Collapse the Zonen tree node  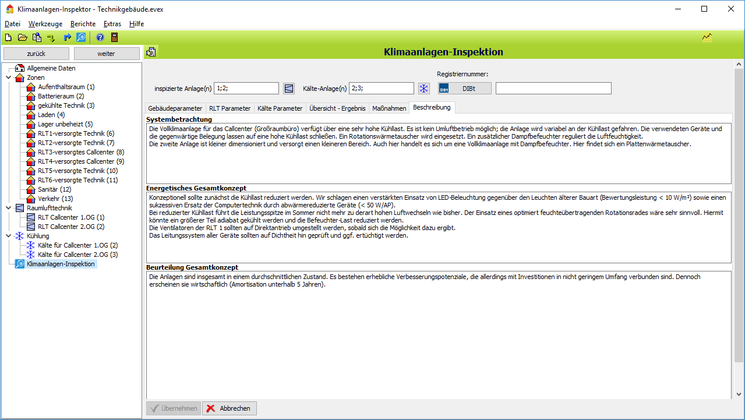tap(9, 77)
